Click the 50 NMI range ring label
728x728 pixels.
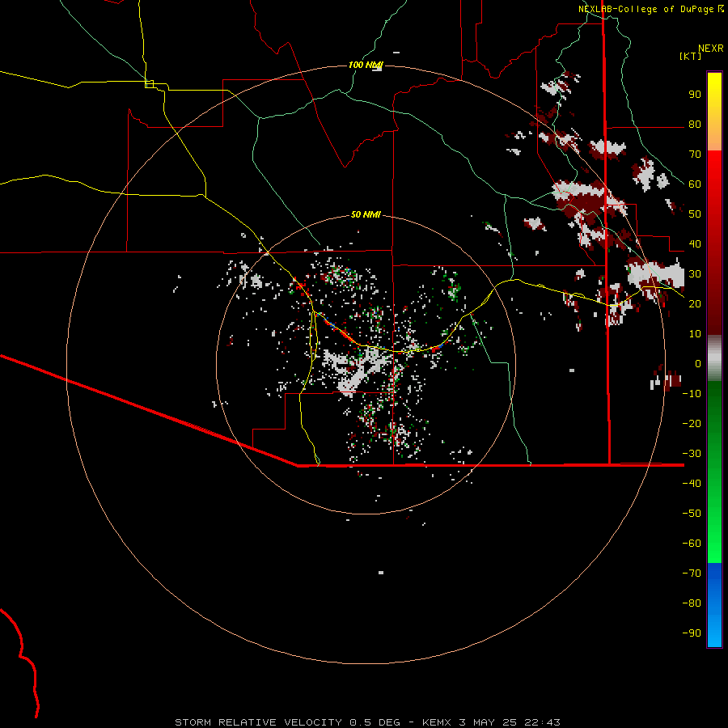366,214
